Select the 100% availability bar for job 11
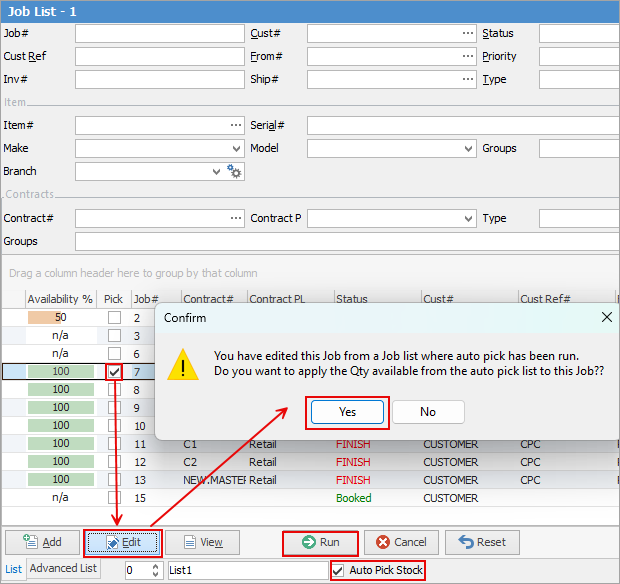The height and width of the screenshot is (584, 620). [61, 444]
